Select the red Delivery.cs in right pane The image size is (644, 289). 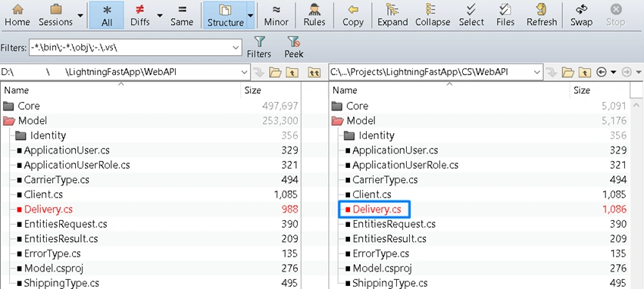[377, 210]
